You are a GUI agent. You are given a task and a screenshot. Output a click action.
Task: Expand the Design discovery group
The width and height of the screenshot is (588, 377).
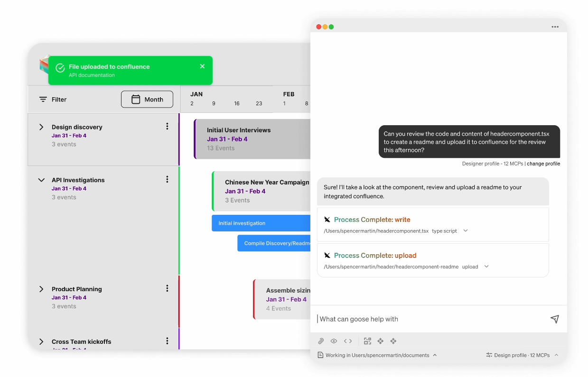41,127
